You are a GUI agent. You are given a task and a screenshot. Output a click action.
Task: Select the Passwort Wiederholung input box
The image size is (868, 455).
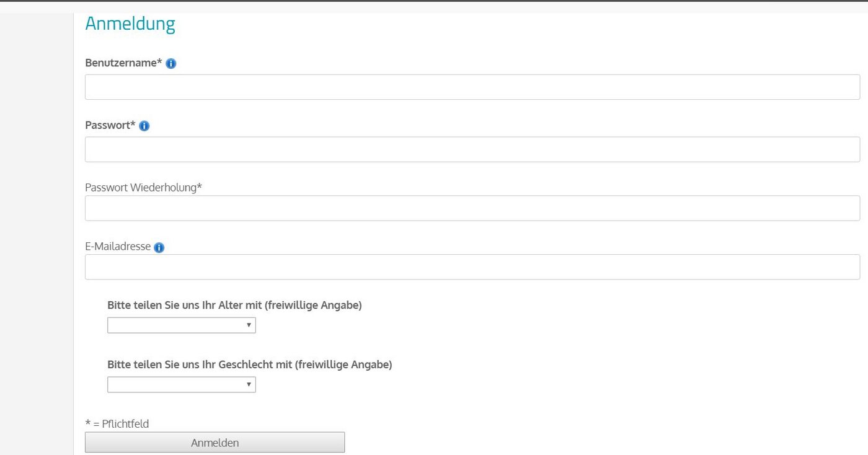(x=472, y=208)
